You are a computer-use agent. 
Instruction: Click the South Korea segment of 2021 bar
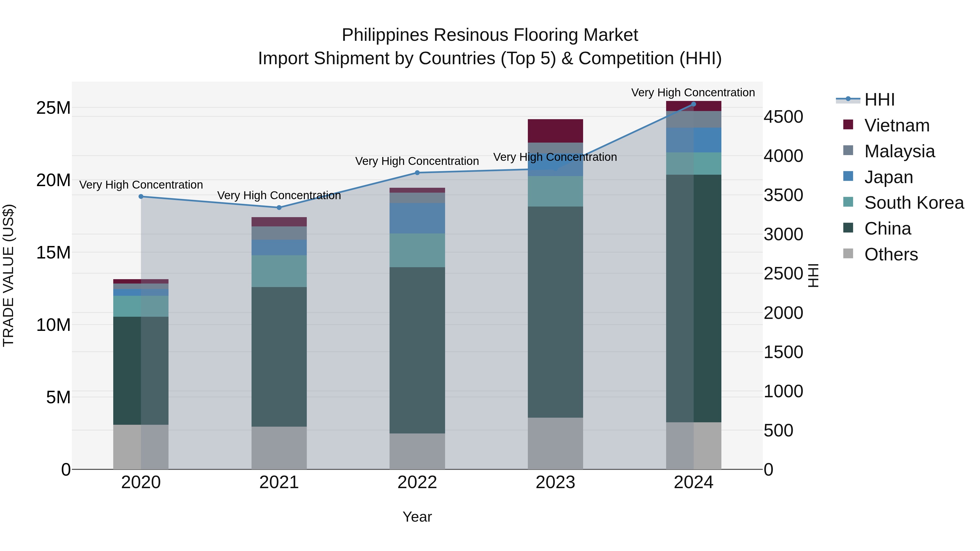[x=279, y=271]
